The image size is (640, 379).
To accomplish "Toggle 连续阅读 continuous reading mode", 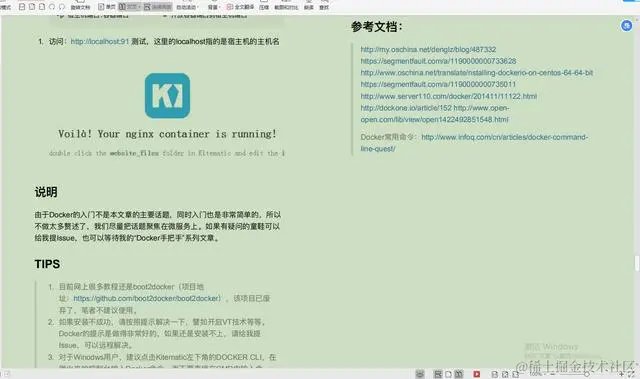I will [x=158, y=7].
